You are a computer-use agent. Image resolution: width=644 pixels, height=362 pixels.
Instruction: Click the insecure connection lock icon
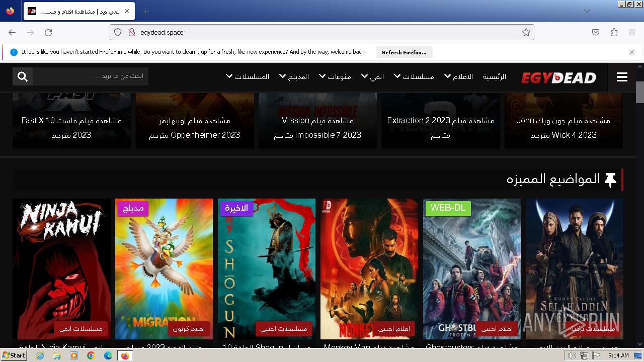131,32
